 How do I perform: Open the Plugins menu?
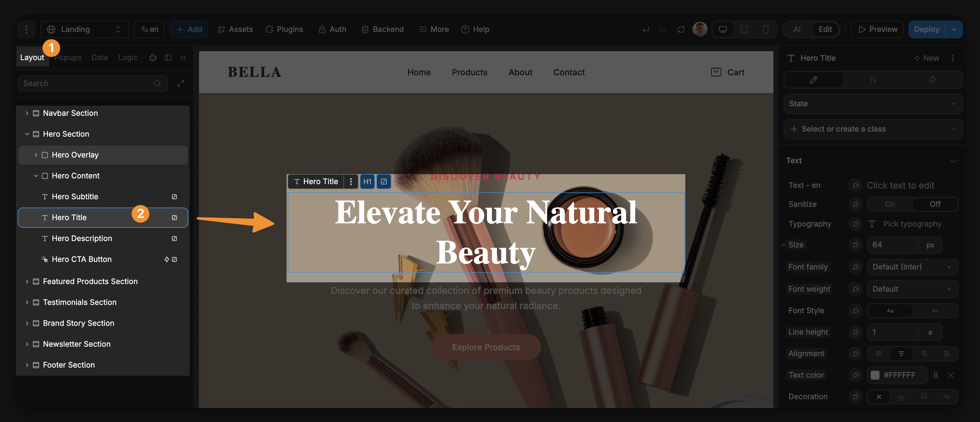coord(284,29)
